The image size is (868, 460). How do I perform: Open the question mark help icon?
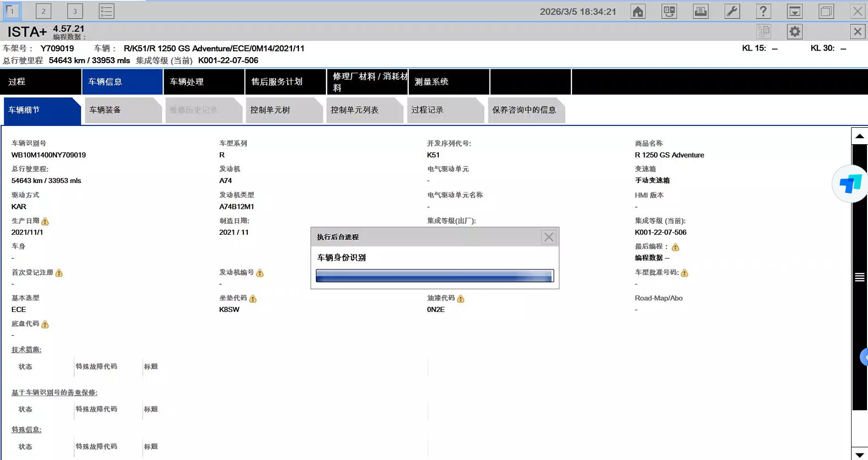(x=763, y=11)
